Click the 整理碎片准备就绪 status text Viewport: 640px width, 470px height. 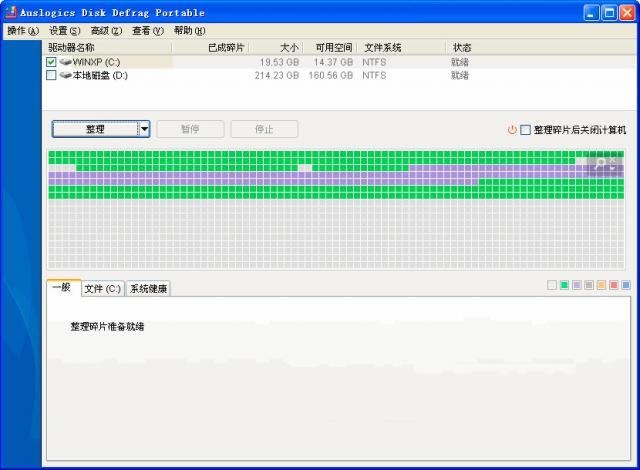pyautogui.click(x=107, y=326)
